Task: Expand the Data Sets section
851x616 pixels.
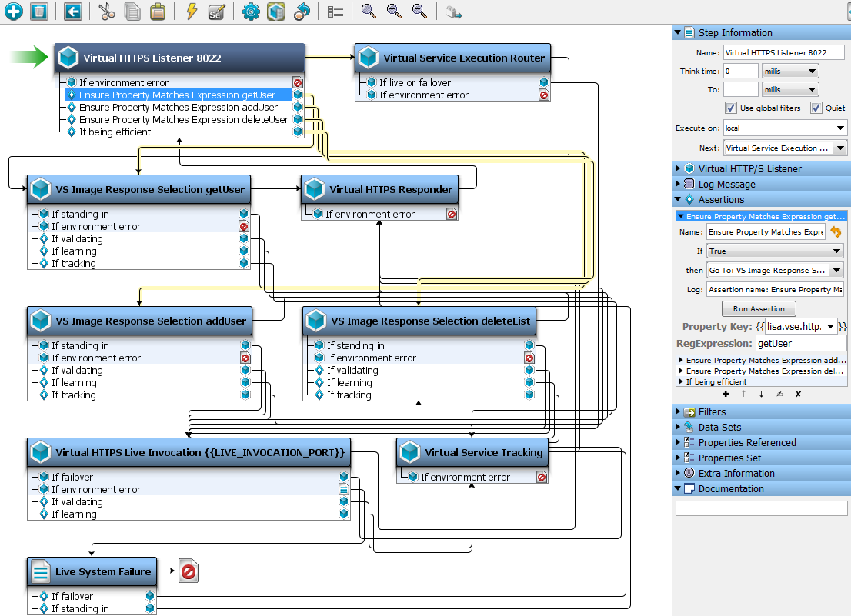Action: (x=719, y=428)
